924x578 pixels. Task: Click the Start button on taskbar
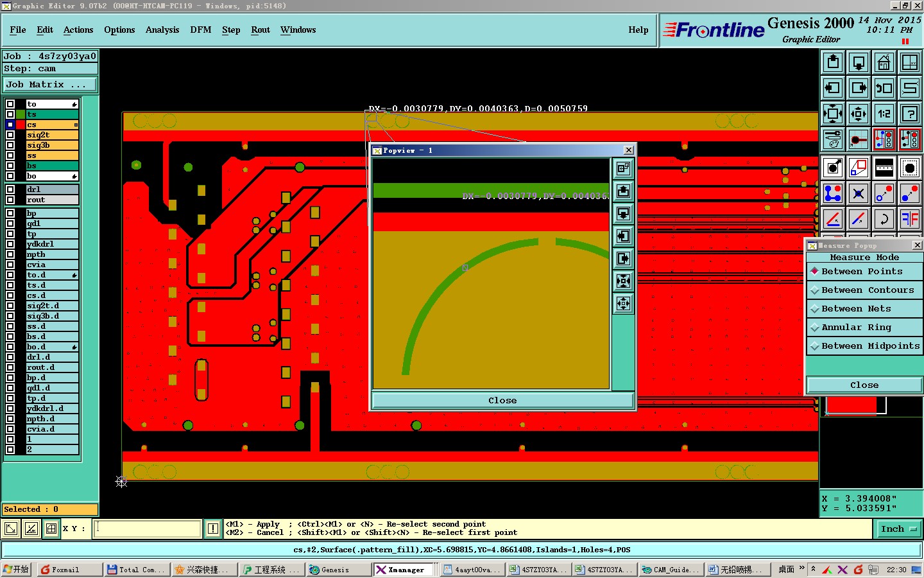17,570
